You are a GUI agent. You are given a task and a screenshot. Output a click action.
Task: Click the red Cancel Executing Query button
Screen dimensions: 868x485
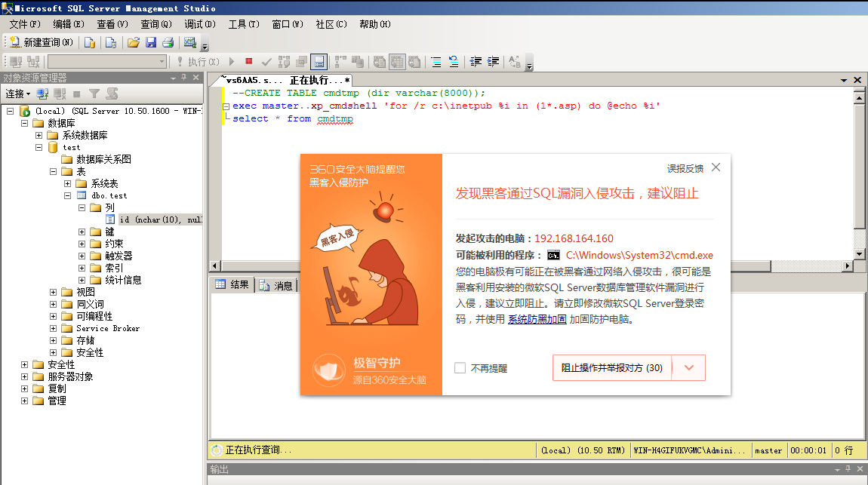(x=249, y=61)
